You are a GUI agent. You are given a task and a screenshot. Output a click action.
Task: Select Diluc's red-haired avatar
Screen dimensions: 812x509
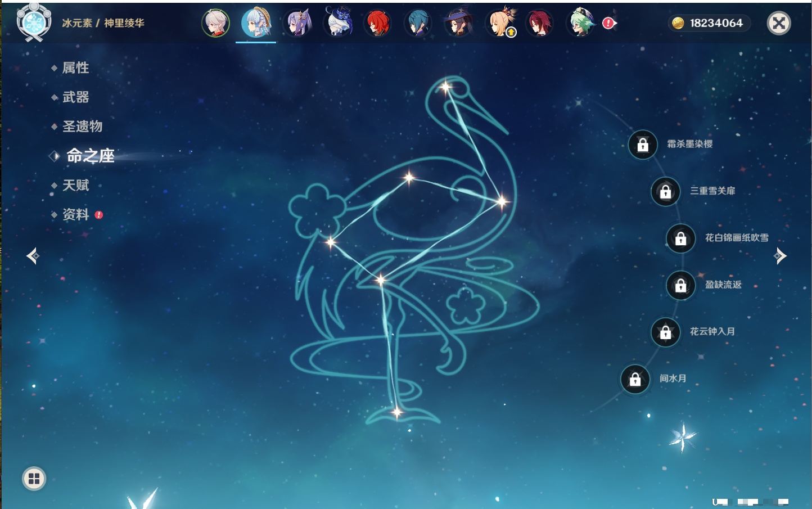coord(377,23)
